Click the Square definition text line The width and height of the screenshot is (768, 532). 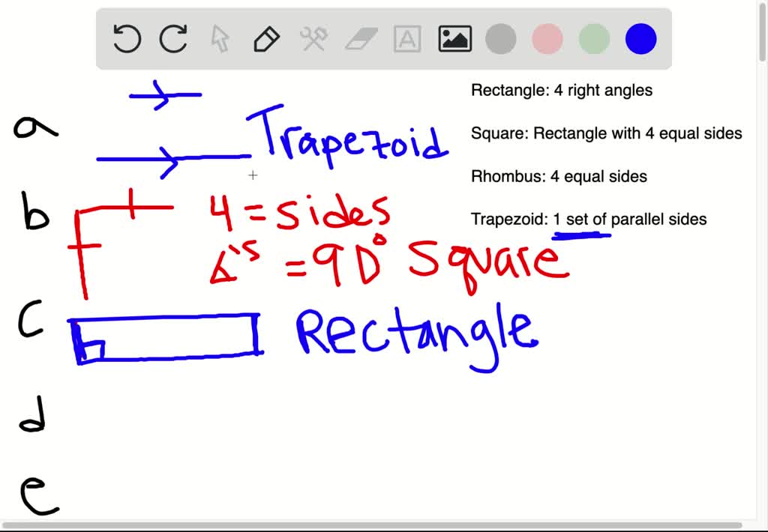point(606,133)
